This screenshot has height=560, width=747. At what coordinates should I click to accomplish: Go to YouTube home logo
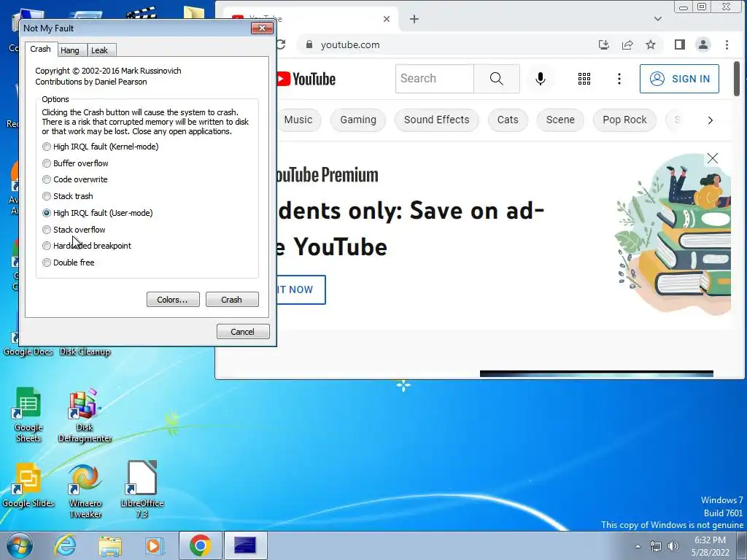[306, 79]
